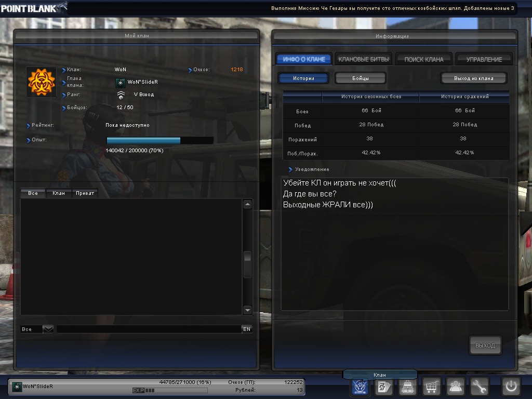The image size is (532, 399).
Task: Select the Приват chat tab
Action: click(x=85, y=193)
